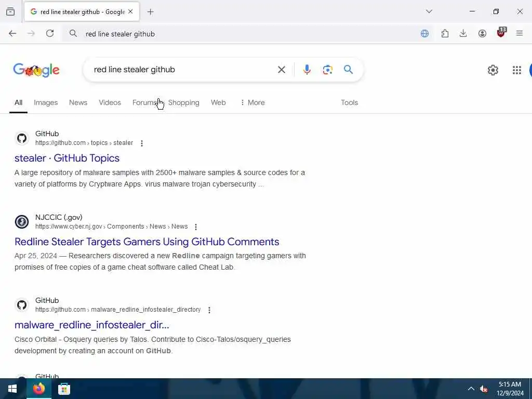Click the muted volume tray icon
This screenshot has height=399, width=532.
[x=484, y=389]
